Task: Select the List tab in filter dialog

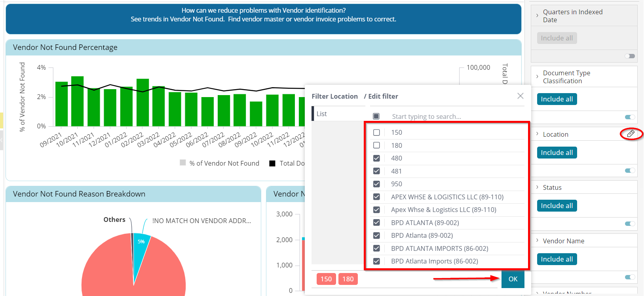Action: click(x=338, y=114)
